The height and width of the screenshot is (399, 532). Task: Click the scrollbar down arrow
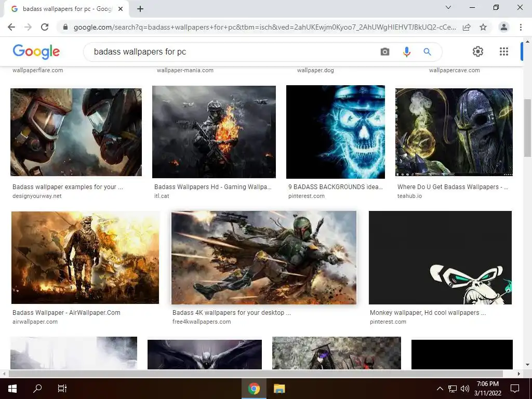(x=527, y=365)
